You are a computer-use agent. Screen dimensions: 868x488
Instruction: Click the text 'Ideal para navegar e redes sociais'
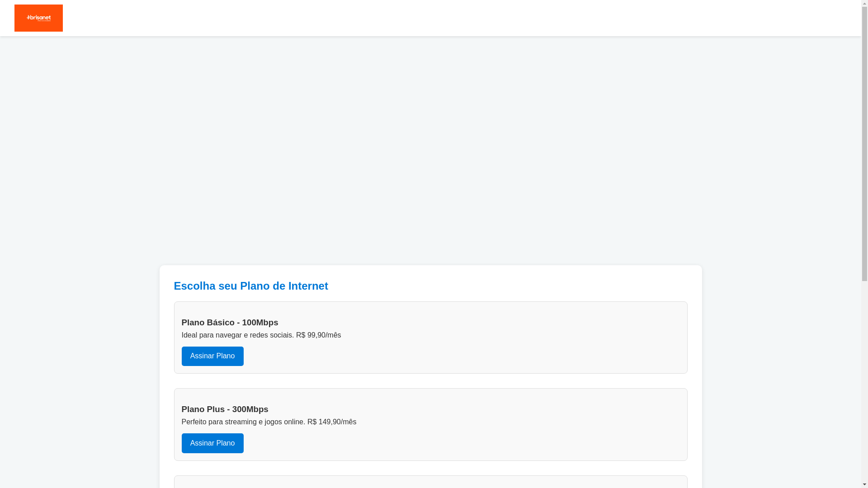tap(238, 335)
